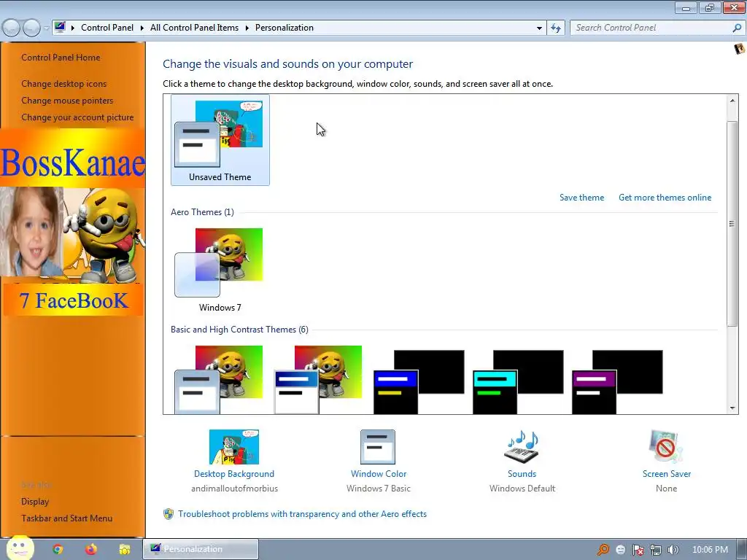Expand arrow after All Control Panel Items

pyautogui.click(x=247, y=28)
